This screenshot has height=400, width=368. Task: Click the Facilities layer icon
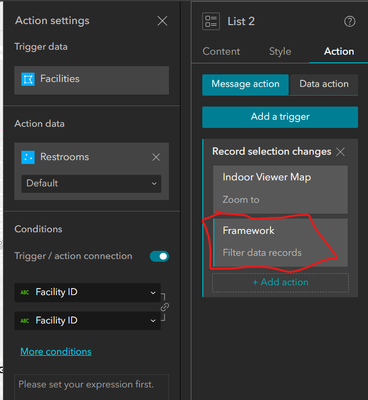point(28,79)
